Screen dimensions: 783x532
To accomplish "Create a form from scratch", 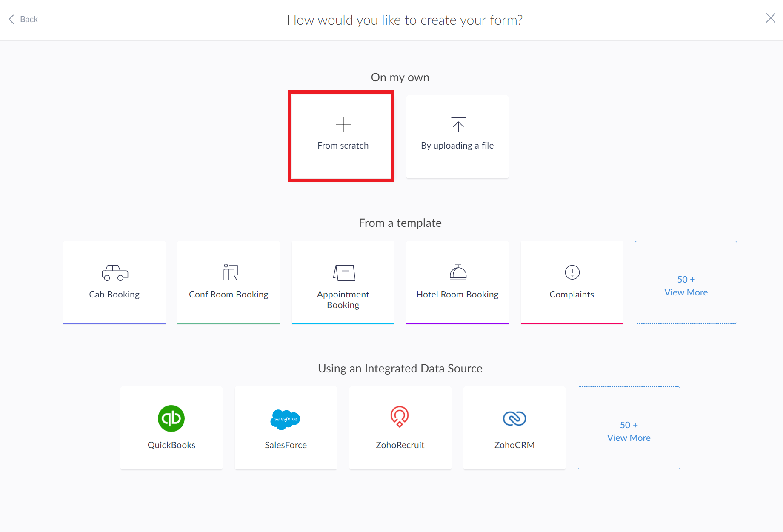I will pos(343,136).
